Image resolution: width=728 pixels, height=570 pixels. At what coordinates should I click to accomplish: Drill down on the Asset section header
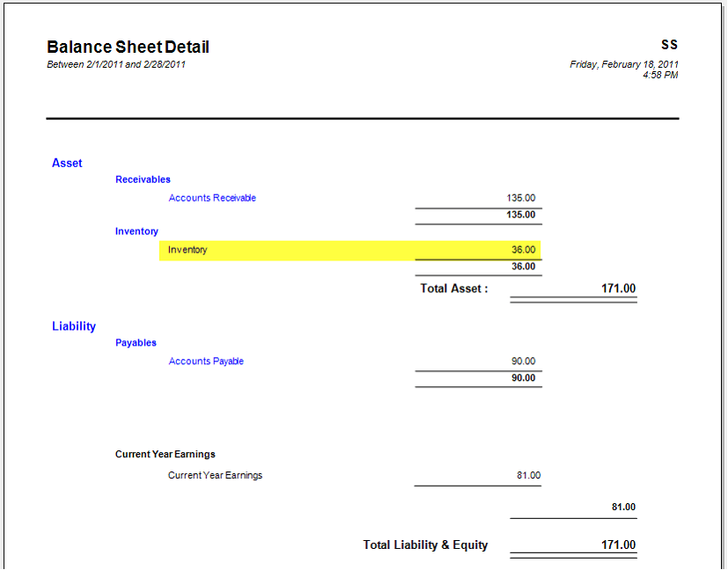point(66,163)
